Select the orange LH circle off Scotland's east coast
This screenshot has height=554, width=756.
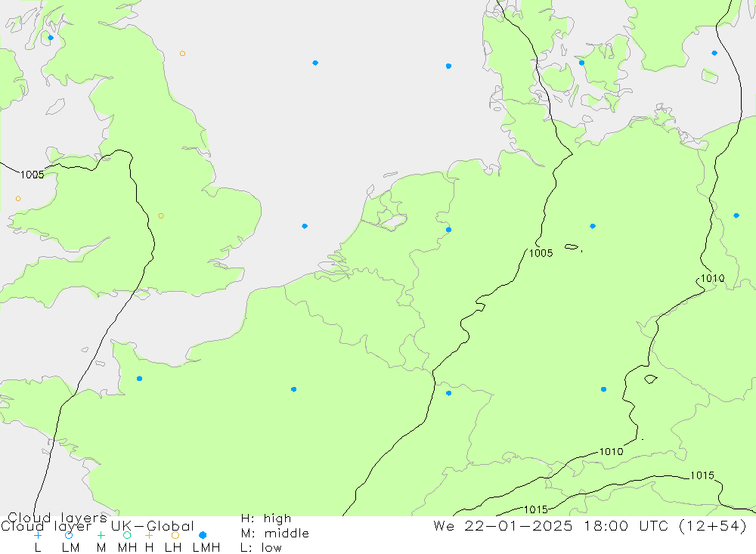(182, 54)
